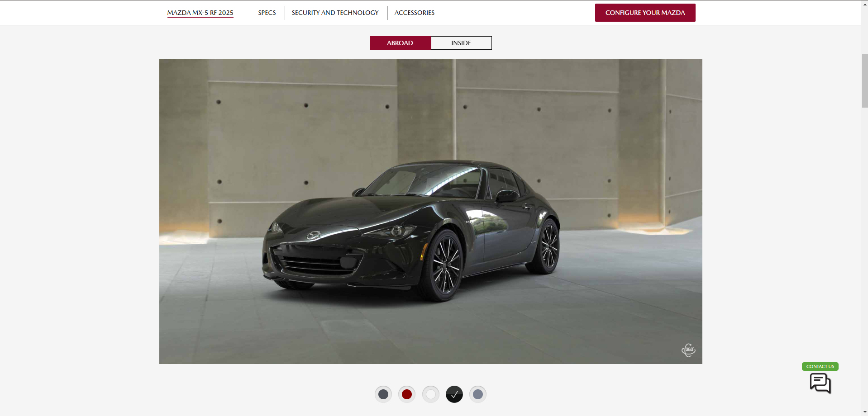The width and height of the screenshot is (868, 416).
Task: Click the Mazda MX-5 car image
Action: (431, 211)
